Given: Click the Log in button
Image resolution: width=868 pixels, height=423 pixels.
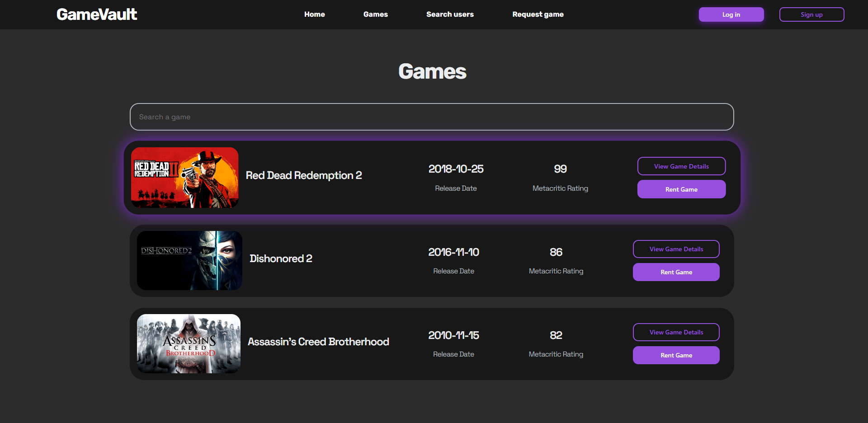Looking at the screenshot, I should pyautogui.click(x=731, y=14).
